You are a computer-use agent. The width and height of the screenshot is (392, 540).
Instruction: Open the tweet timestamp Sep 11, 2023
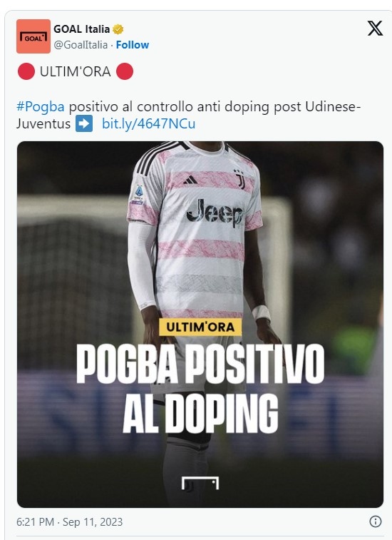70,521
